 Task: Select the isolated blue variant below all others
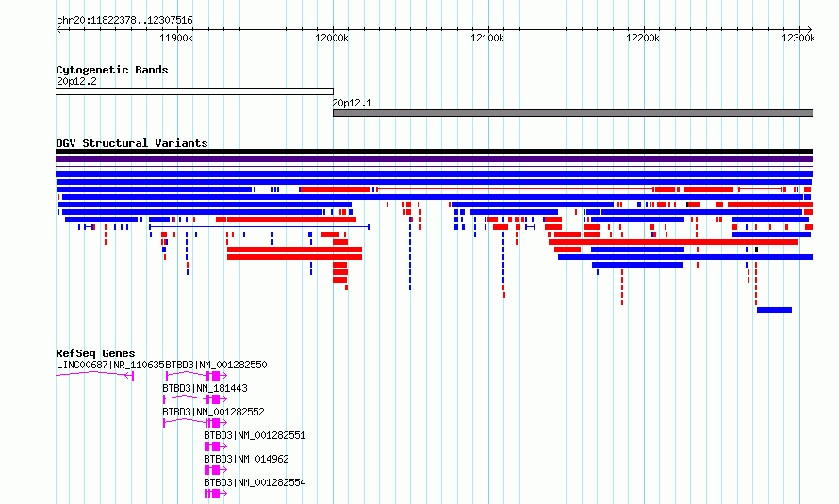774,310
